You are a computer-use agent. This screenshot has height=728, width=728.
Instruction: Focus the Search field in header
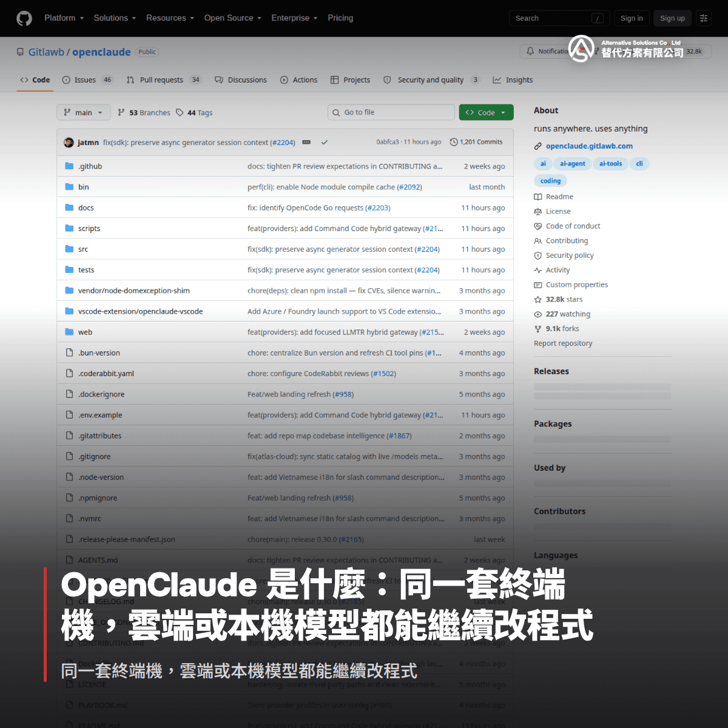click(x=559, y=18)
